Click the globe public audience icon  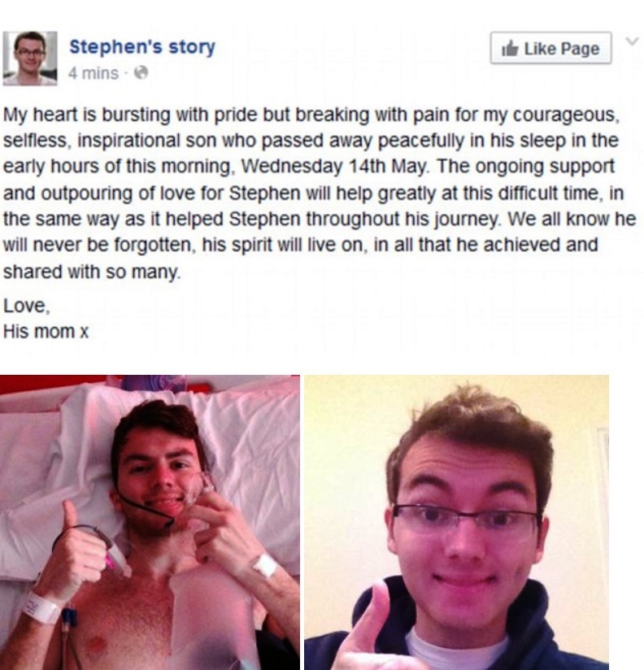[141, 73]
